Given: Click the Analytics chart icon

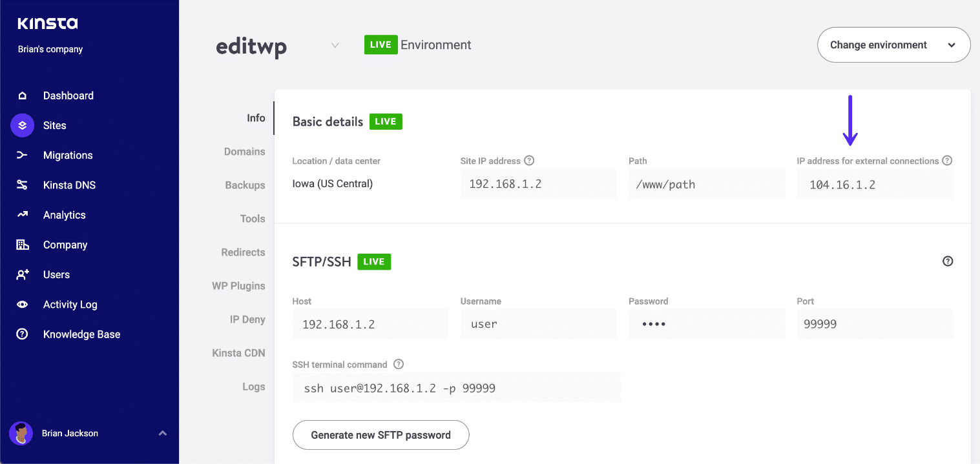Looking at the screenshot, I should click(23, 215).
